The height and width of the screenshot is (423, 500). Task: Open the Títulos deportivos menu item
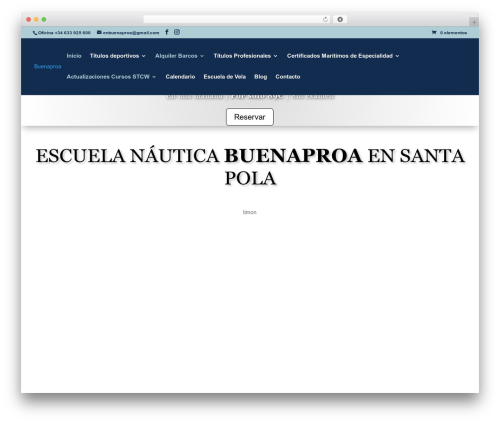click(x=114, y=56)
